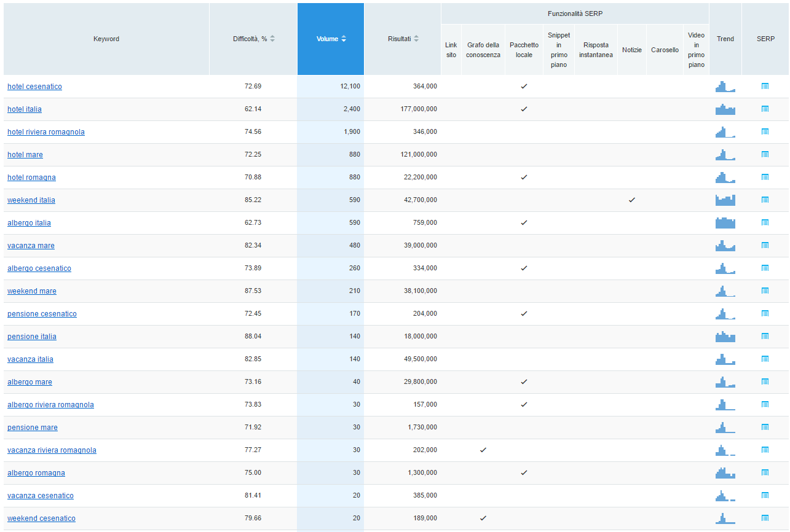View the trend chart for "weekend italia"
The width and height of the screenshot is (790, 532).
point(725,200)
